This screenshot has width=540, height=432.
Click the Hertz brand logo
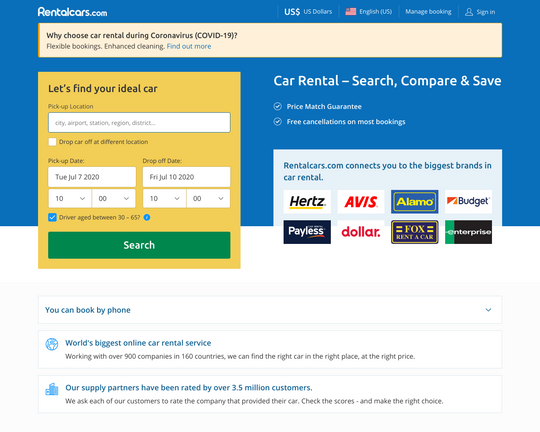coord(307,202)
